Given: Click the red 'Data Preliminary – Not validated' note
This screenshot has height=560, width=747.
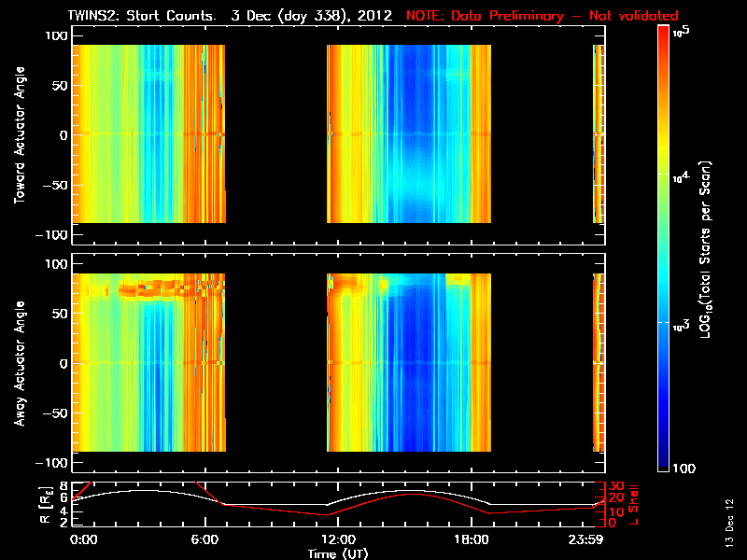Looking at the screenshot, I should click(x=542, y=16).
